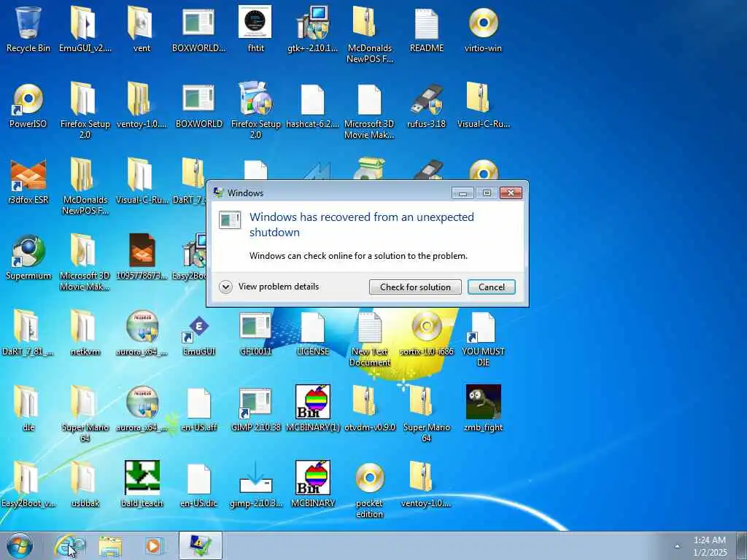This screenshot has height=560, width=747.
Task: Select the vent folder on desktop
Action: (142, 23)
